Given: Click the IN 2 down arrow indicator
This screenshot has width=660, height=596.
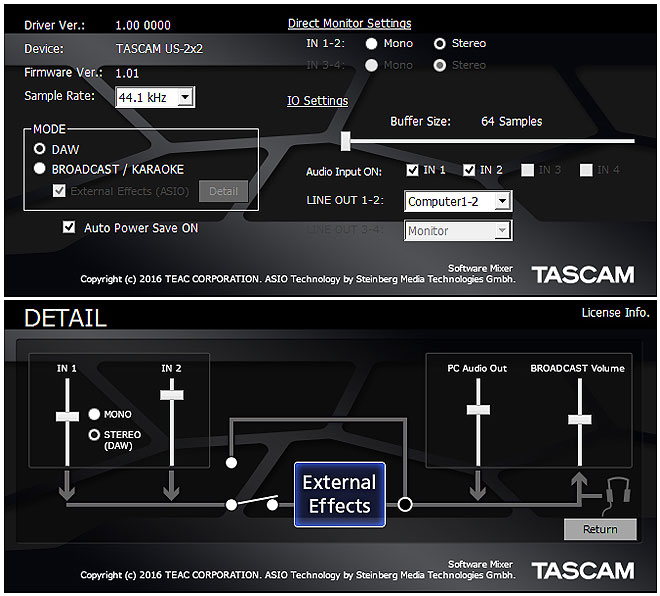Looking at the screenshot, I should coord(171,487).
